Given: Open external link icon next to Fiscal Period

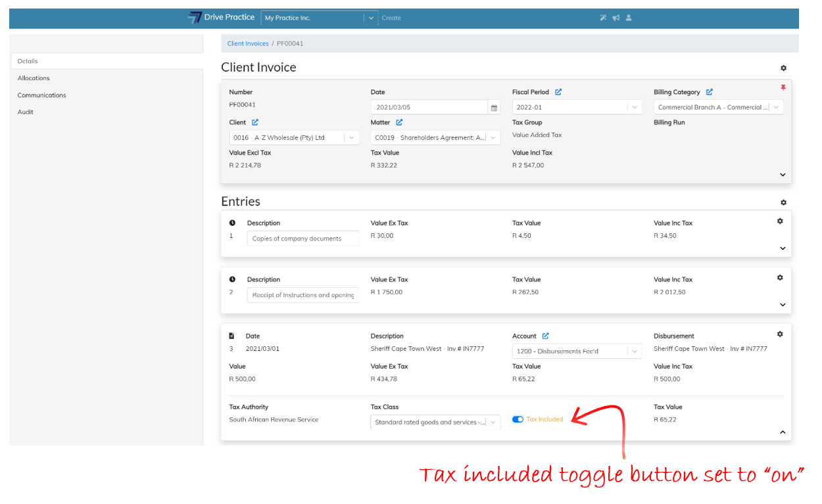Looking at the screenshot, I should point(558,92).
